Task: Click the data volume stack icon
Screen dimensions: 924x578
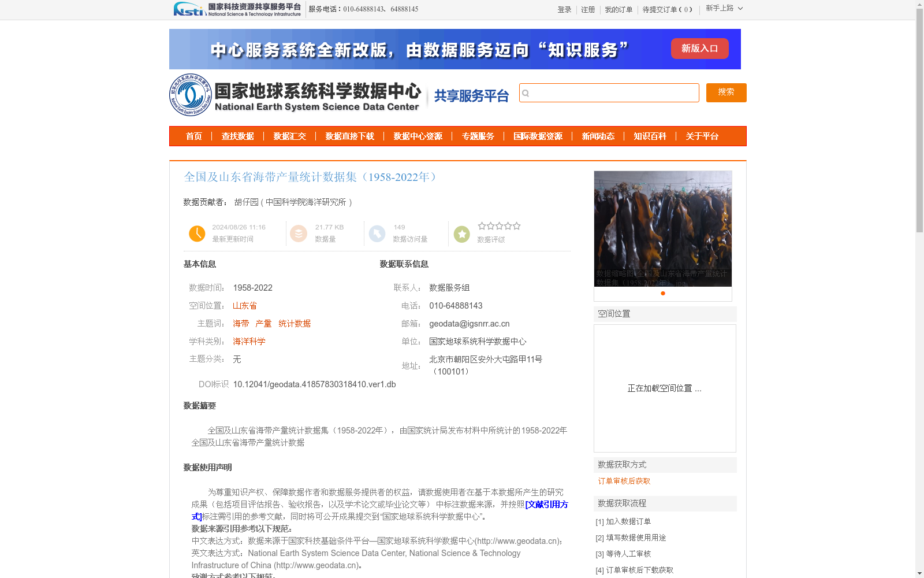Action: coord(299,234)
